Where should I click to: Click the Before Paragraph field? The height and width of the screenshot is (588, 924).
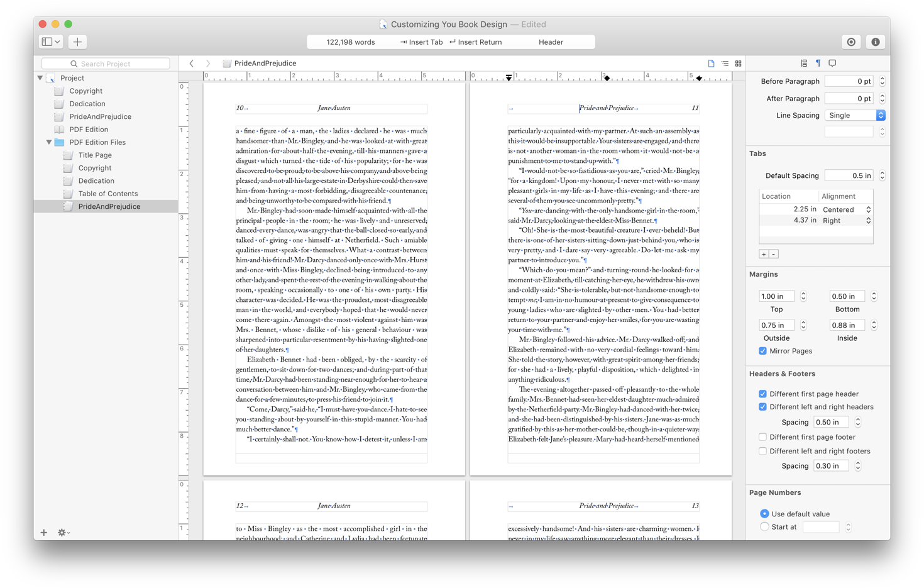coord(849,81)
